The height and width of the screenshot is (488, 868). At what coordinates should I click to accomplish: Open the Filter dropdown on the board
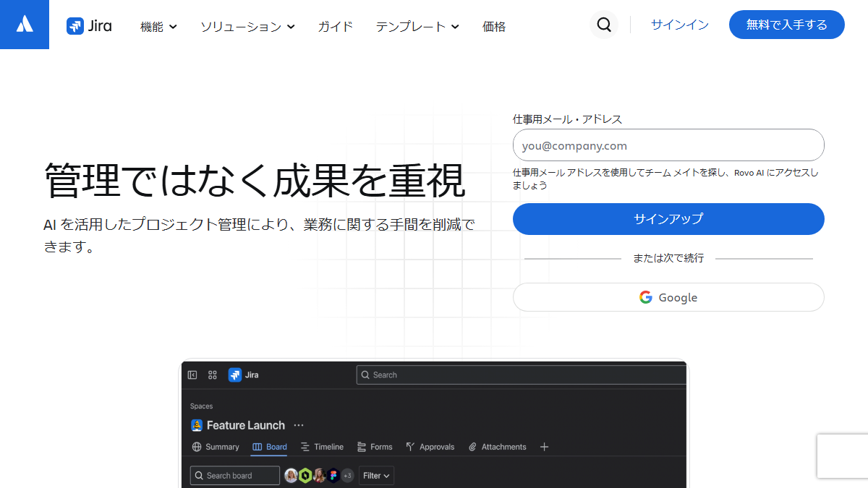377,475
